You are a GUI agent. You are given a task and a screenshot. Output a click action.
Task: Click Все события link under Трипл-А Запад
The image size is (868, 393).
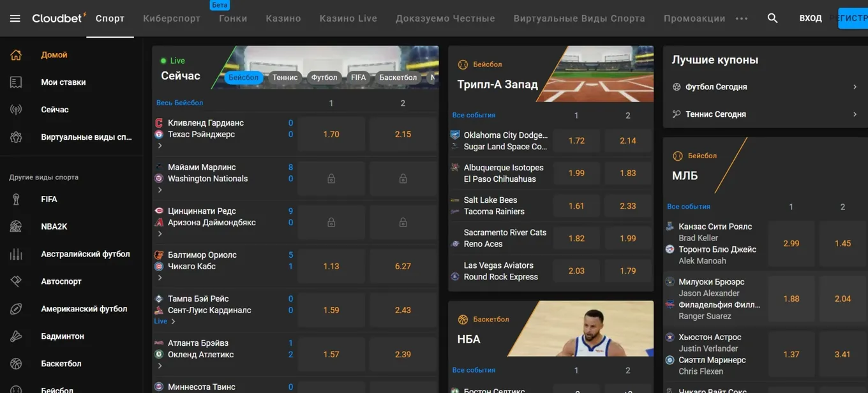[x=474, y=115]
